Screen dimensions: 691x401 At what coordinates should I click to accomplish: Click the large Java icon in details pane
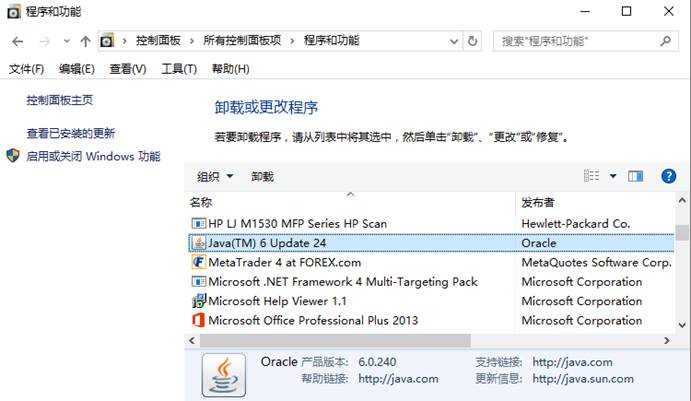coord(224,375)
